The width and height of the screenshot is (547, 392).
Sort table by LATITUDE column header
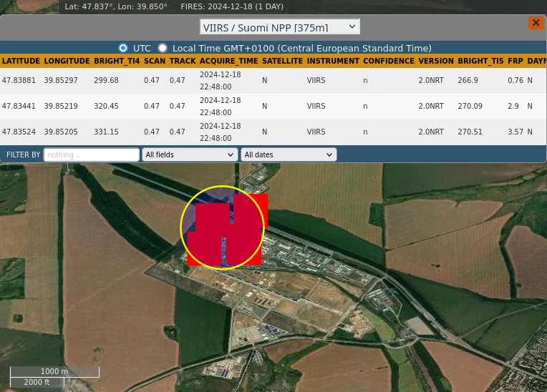point(21,62)
